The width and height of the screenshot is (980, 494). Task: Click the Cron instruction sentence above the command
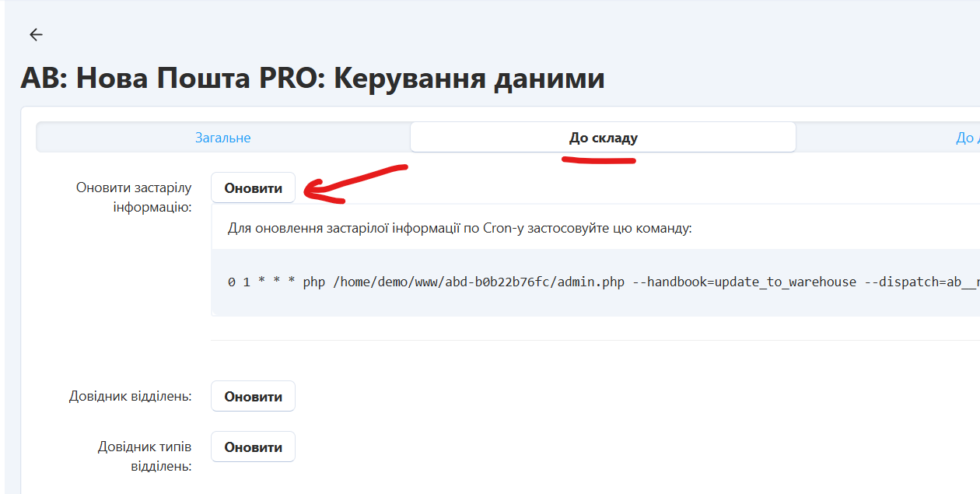pos(459,228)
